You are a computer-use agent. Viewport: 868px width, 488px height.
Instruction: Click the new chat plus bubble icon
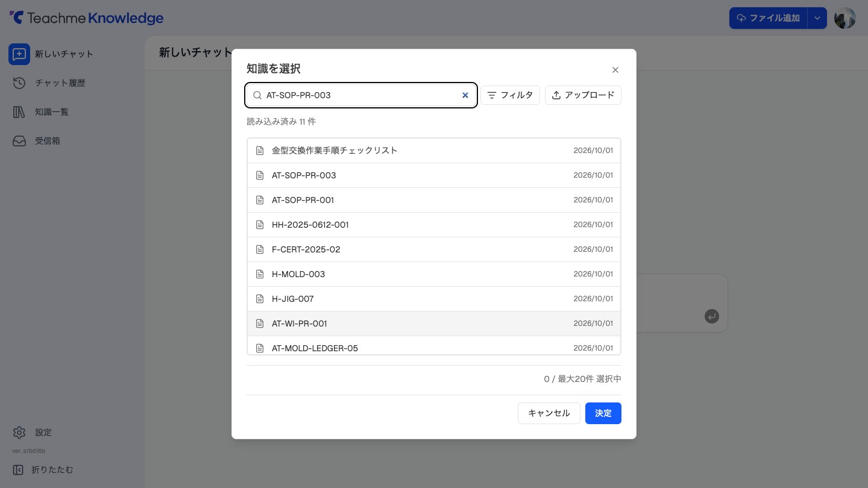(19, 54)
